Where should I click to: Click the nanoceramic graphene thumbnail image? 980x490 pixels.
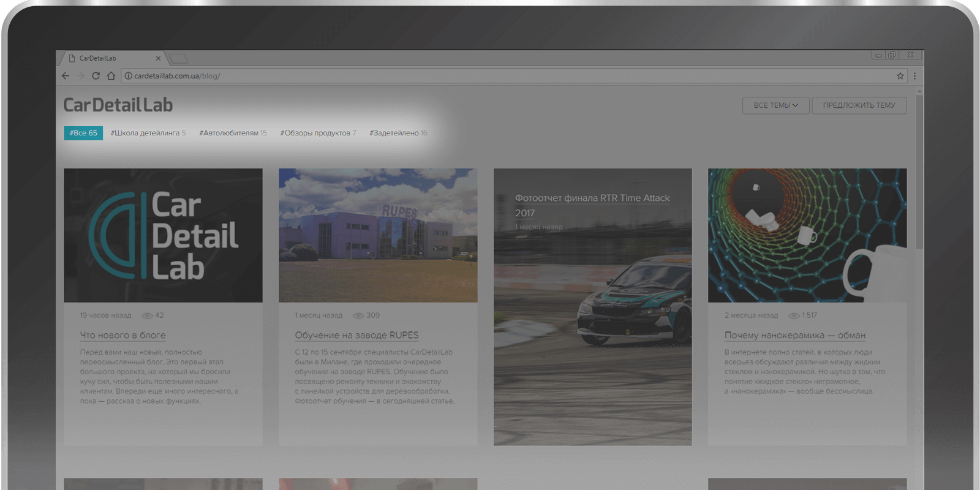(807, 235)
